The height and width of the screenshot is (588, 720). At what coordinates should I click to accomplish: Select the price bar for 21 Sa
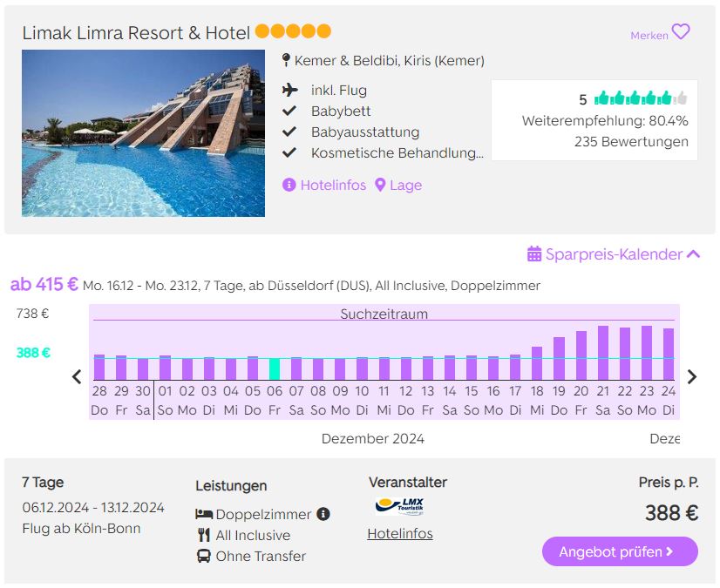[x=603, y=353]
